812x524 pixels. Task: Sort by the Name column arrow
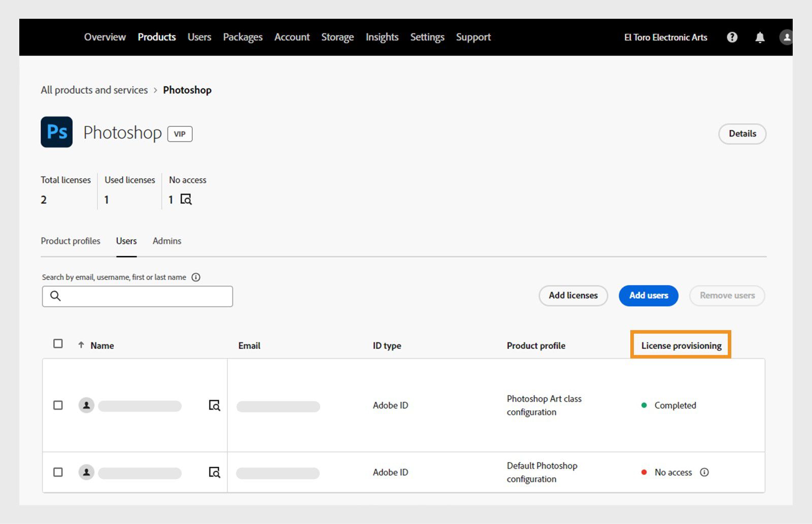tap(81, 345)
